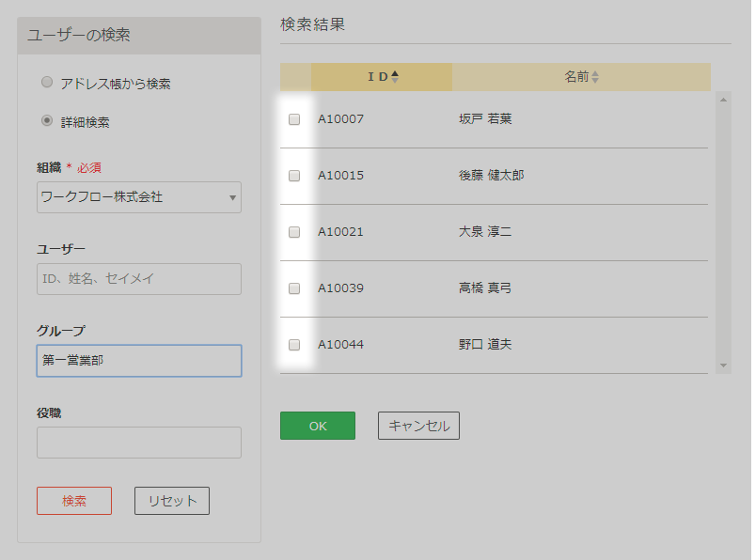
Task: Click the 名前 column sort arrows
Action: click(595, 77)
